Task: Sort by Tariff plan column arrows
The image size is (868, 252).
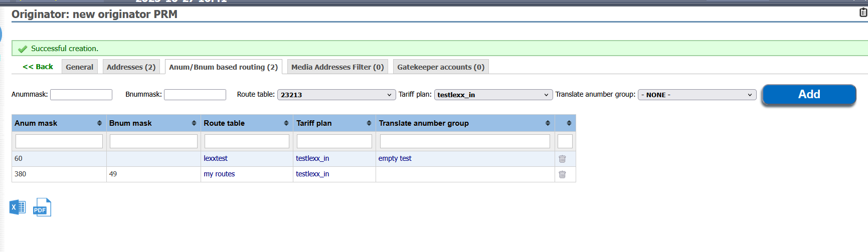Action: pyautogui.click(x=369, y=123)
